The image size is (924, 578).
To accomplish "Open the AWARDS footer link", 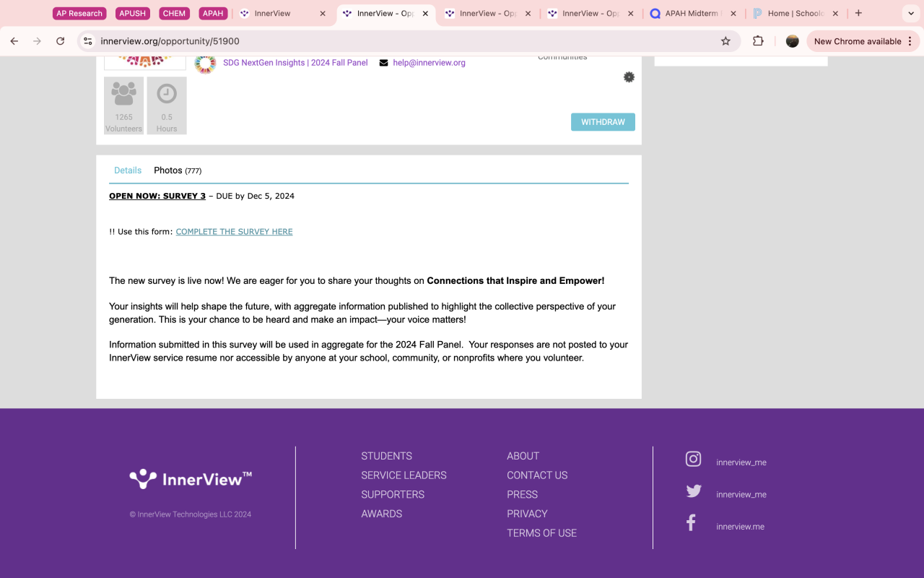I will click(x=381, y=514).
